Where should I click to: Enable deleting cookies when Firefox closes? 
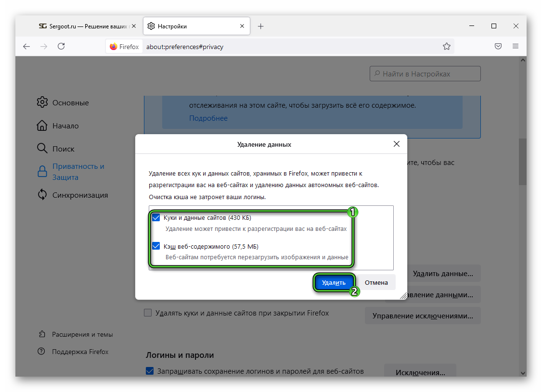[148, 313]
